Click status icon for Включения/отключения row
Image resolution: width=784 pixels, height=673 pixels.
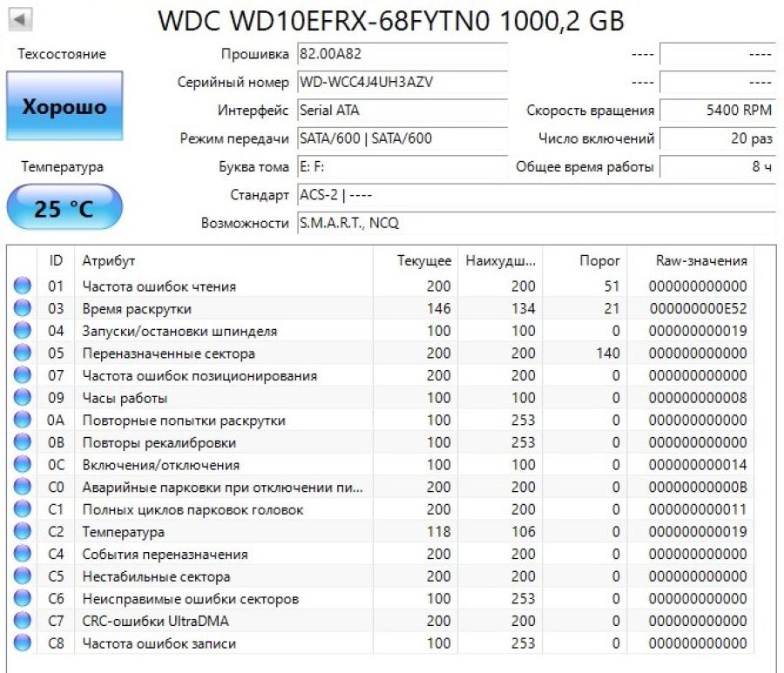pyautogui.click(x=22, y=464)
